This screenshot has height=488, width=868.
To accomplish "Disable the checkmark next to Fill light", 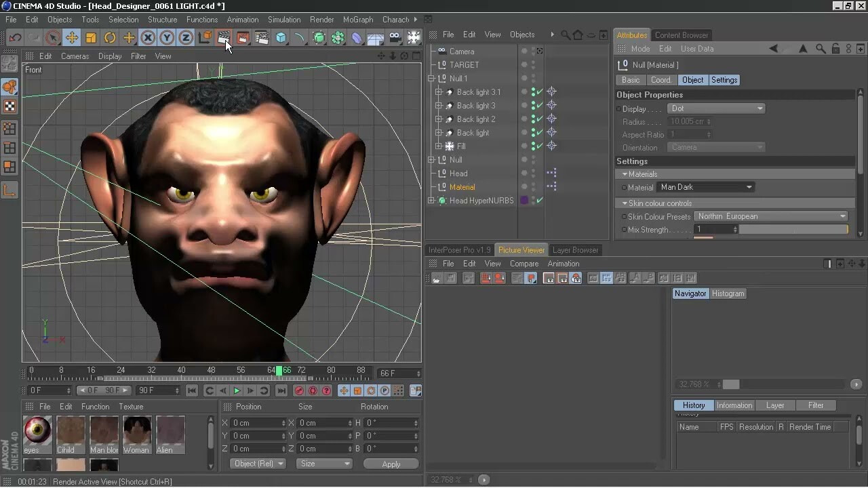I will pos(538,146).
